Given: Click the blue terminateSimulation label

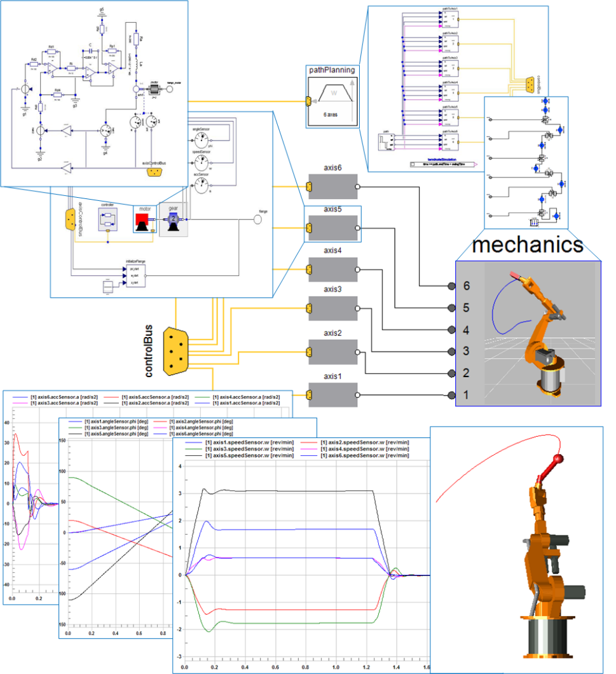Looking at the screenshot, I should [442, 160].
